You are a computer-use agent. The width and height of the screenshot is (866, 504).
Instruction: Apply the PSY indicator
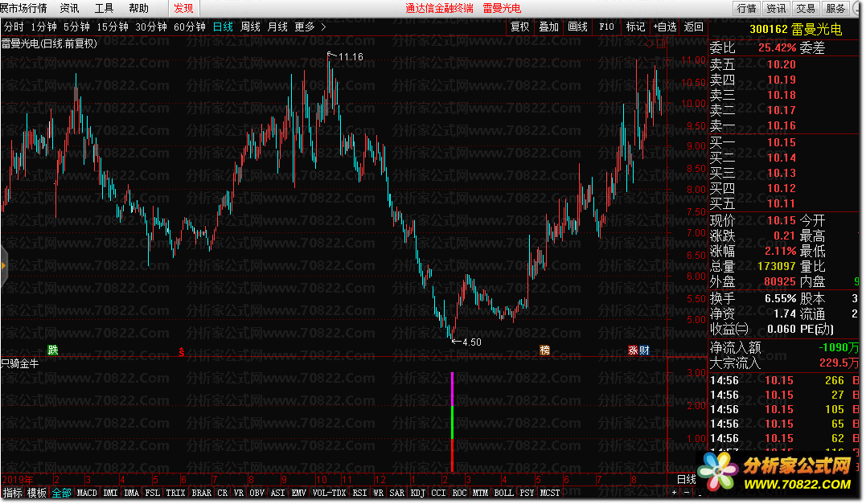[x=527, y=493]
